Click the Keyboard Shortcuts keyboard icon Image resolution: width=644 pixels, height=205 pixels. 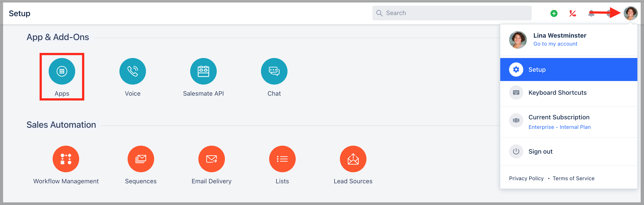click(516, 93)
